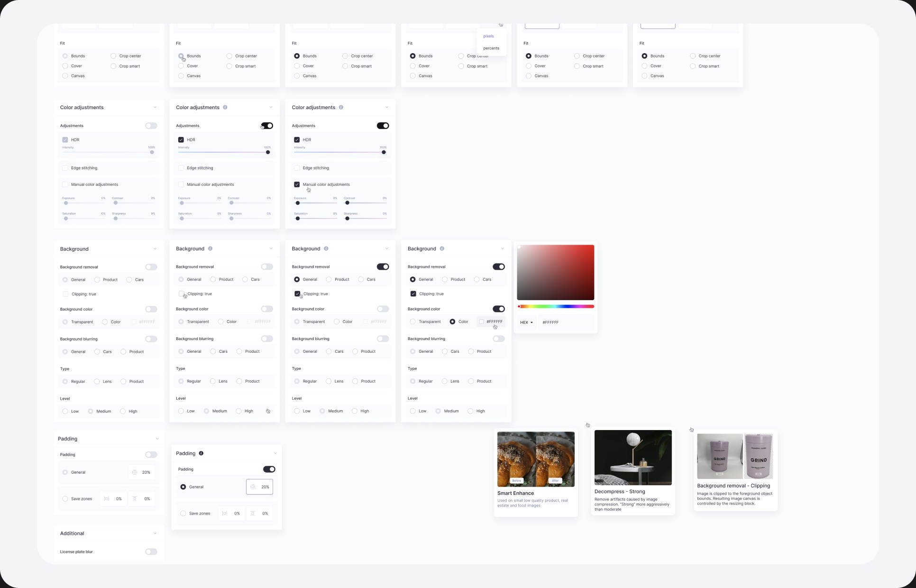This screenshot has height=588, width=916.
Task: Collapse the Additional section chevron
Action: coord(155,533)
